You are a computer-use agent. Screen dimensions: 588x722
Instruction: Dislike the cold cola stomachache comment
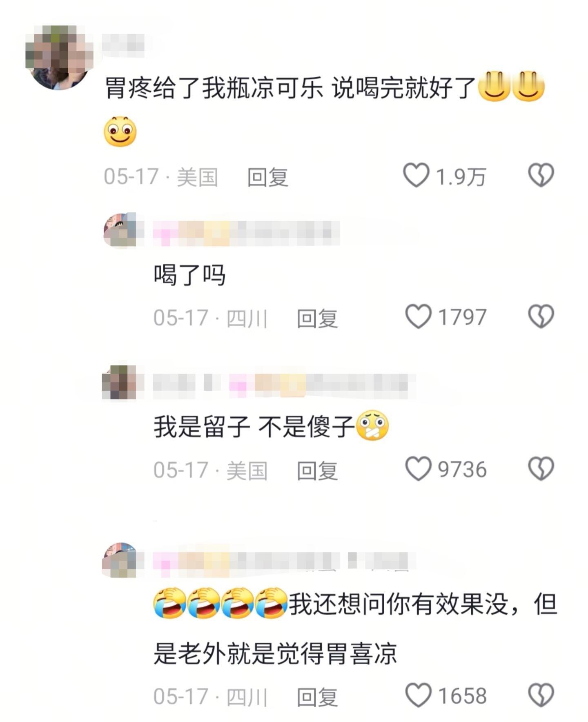click(541, 175)
